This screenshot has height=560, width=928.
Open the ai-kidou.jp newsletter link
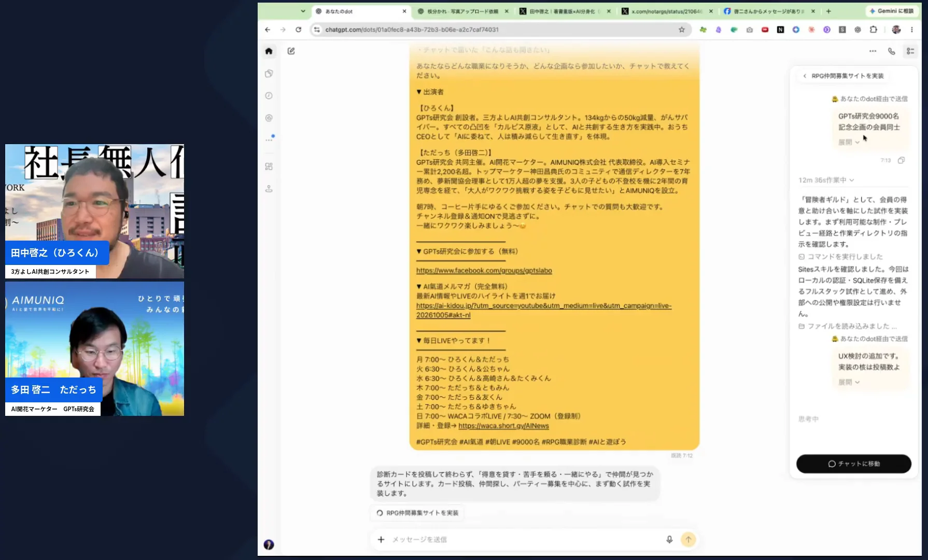pos(543,310)
